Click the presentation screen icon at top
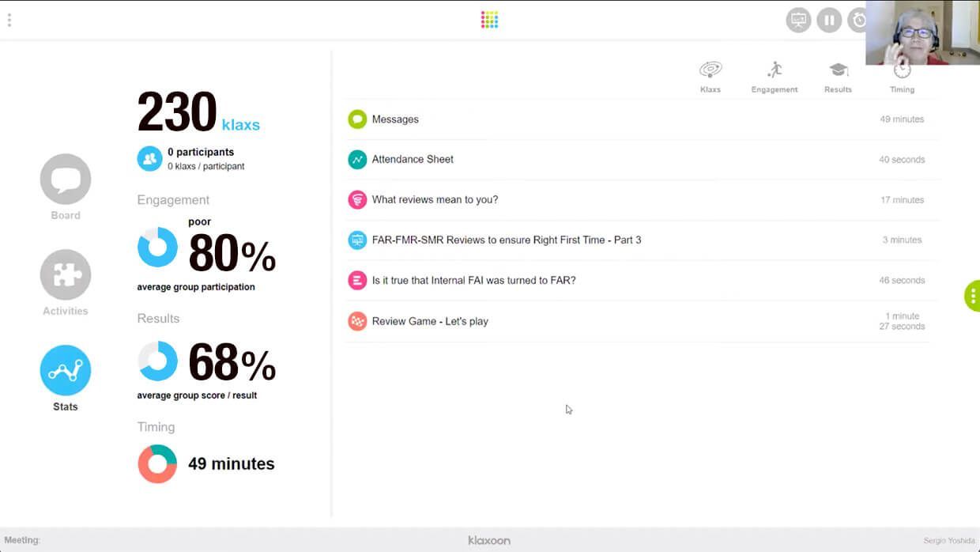980x552 pixels. pyautogui.click(x=799, y=20)
